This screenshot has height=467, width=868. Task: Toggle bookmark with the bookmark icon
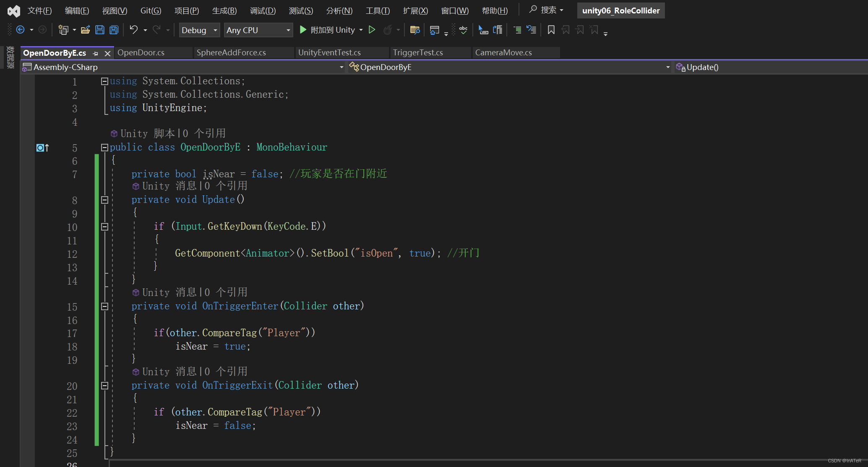[551, 30]
